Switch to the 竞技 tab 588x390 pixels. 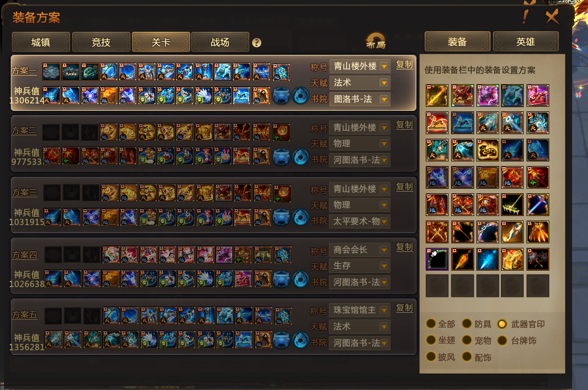tap(101, 42)
